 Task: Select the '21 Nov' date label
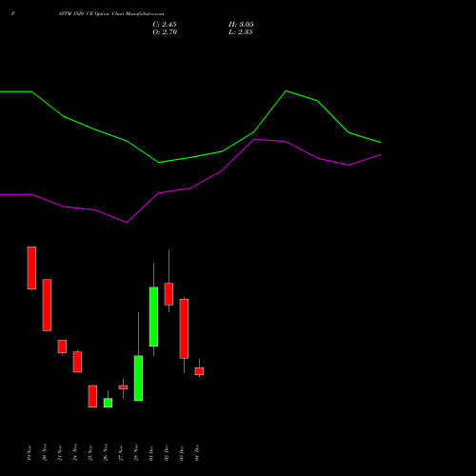(60, 452)
